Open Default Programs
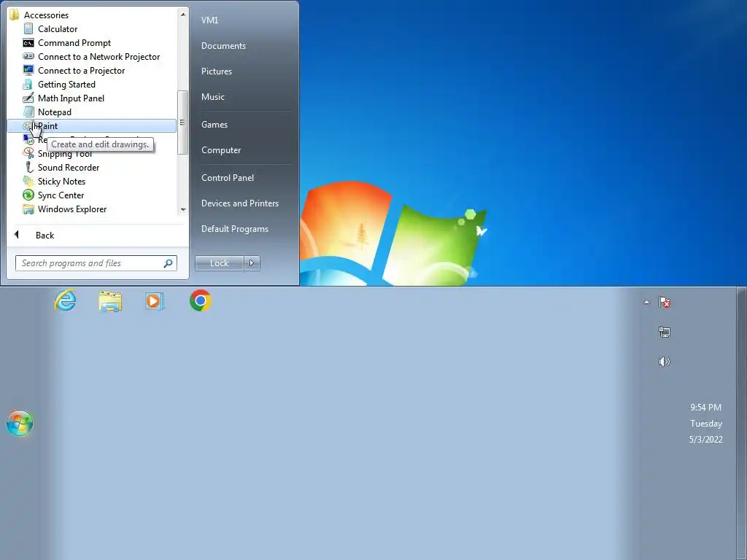 tap(234, 229)
